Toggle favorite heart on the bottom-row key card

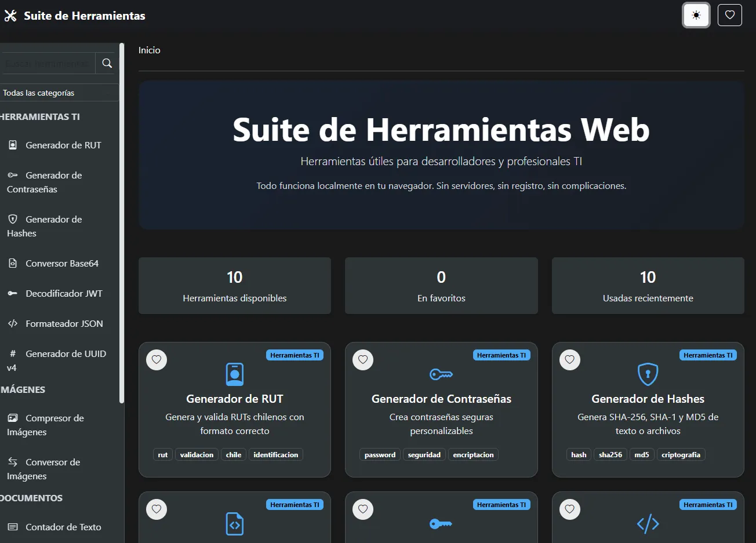[363, 509]
